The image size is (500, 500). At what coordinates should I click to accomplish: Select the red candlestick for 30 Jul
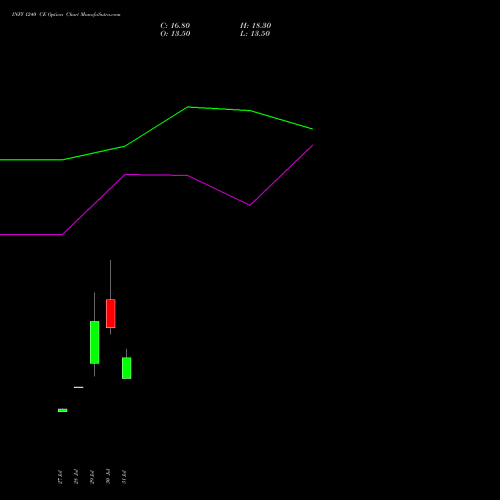click(x=111, y=313)
